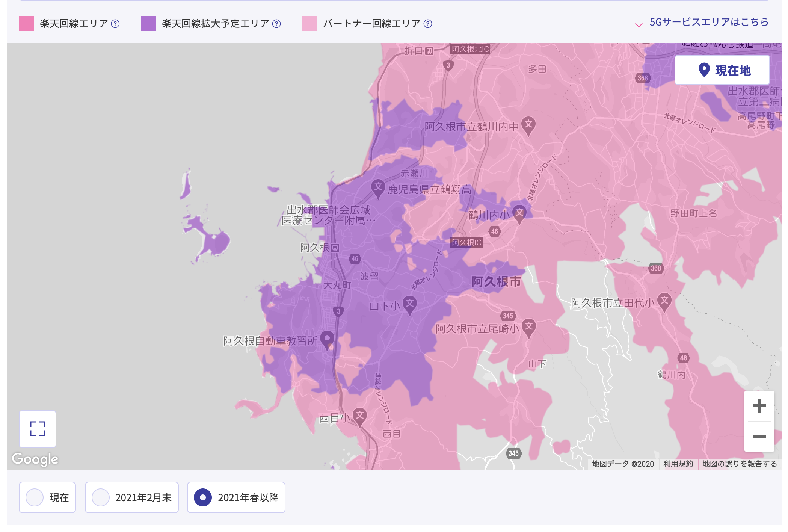Screen dimensions: 788x532
Task: Click the Google logo on map
Action: [35, 459]
